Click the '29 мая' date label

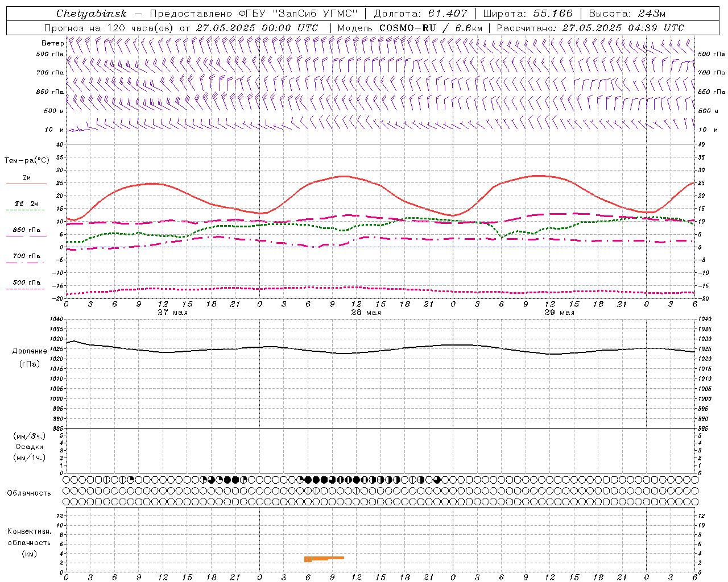coord(559,313)
